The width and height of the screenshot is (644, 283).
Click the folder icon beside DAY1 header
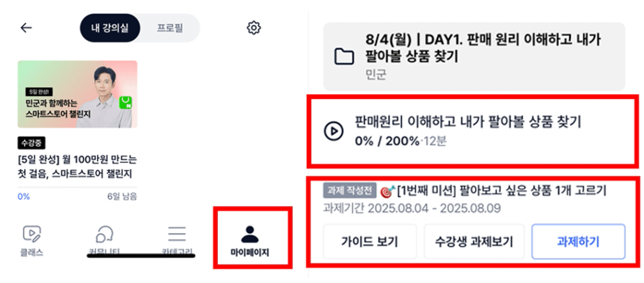click(344, 57)
